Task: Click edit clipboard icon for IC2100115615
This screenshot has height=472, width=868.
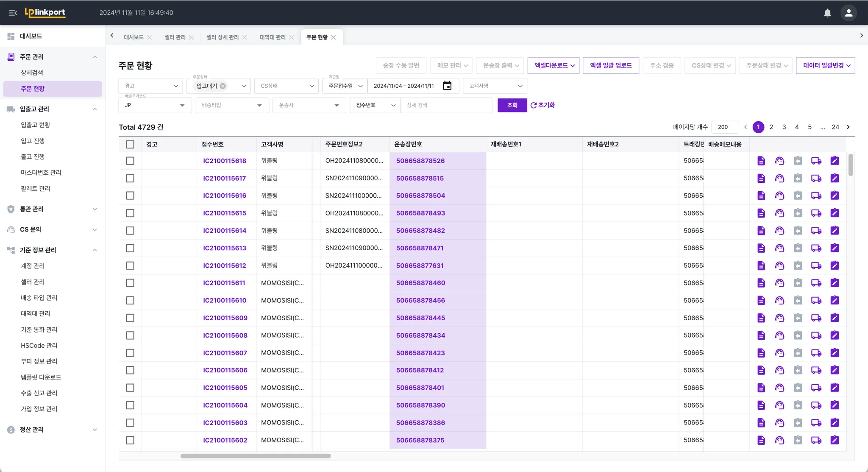Action: click(x=834, y=213)
